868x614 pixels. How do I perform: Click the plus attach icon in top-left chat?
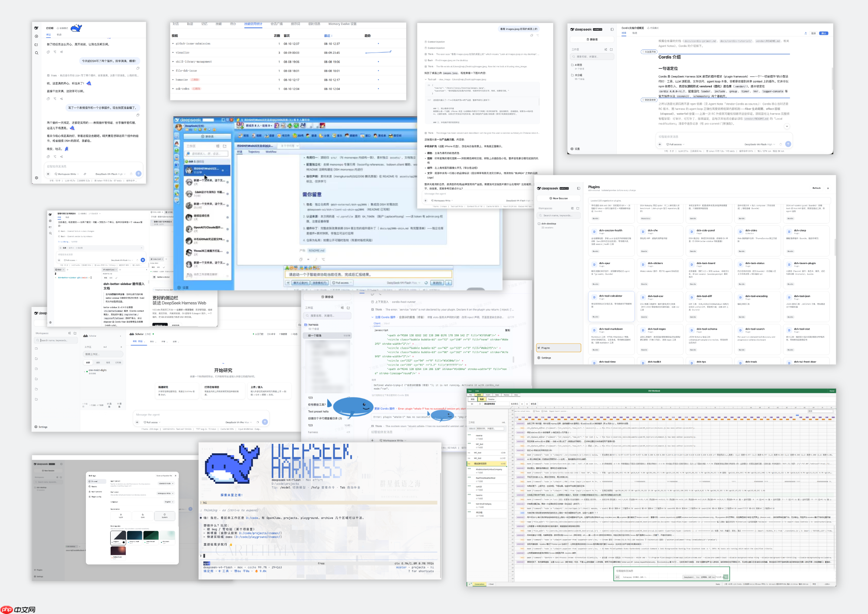point(48,174)
